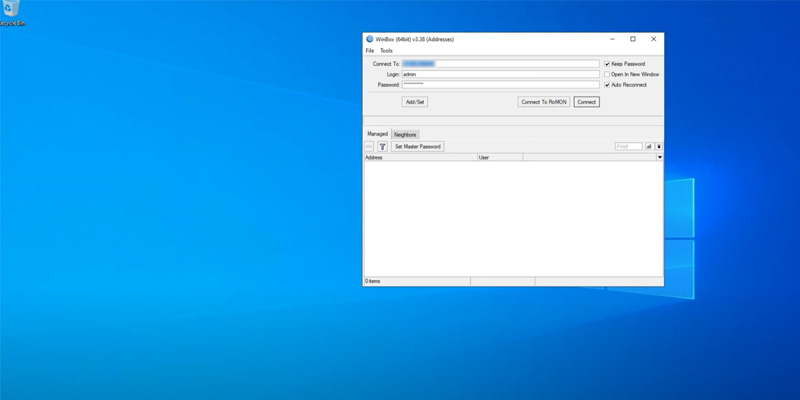Open the Recycle Bin desktop icon
This screenshot has height=400, width=800.
[11, 13]
